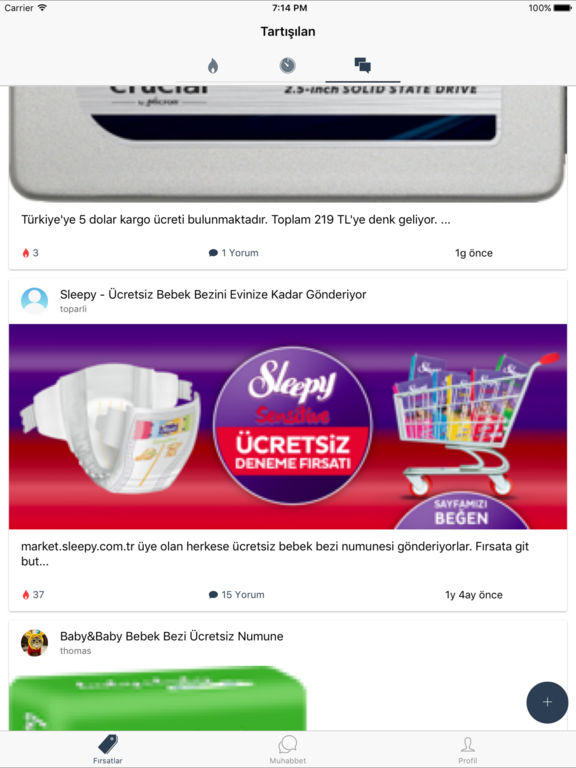Tap flame icon with 37 votes

26,595
